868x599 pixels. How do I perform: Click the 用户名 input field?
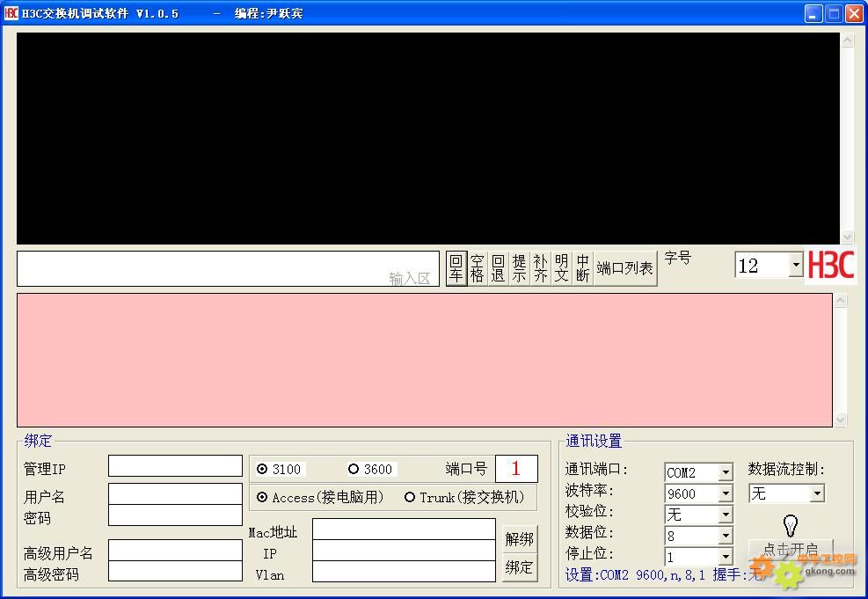click(x=175, y=493)
